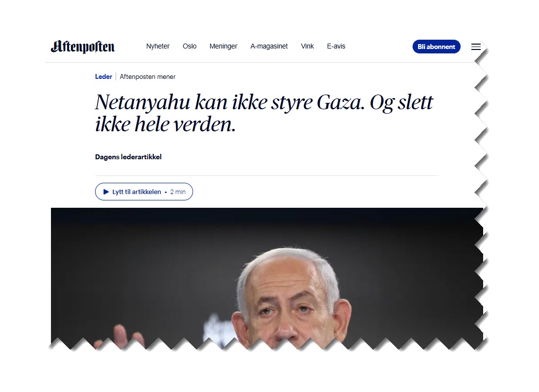Open the Meninger menu item
The width and height of the screenshot is (539, 392).
(x=223, y=46)
